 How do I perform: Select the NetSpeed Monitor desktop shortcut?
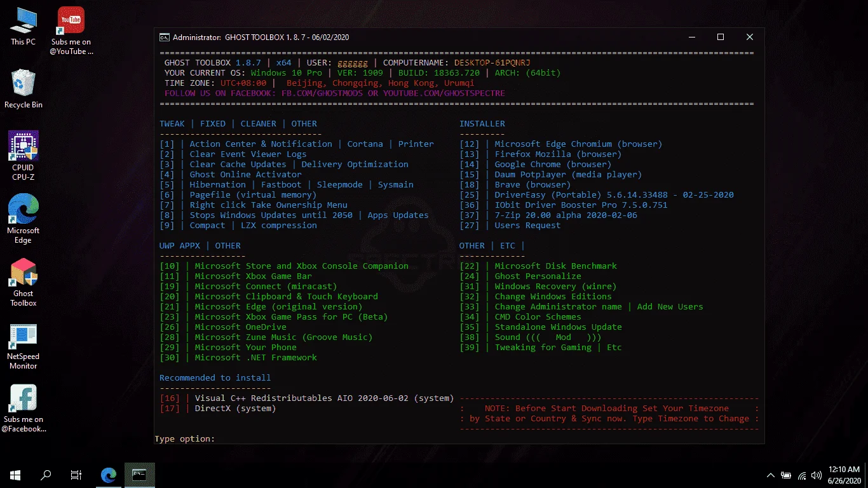[24, 346]
